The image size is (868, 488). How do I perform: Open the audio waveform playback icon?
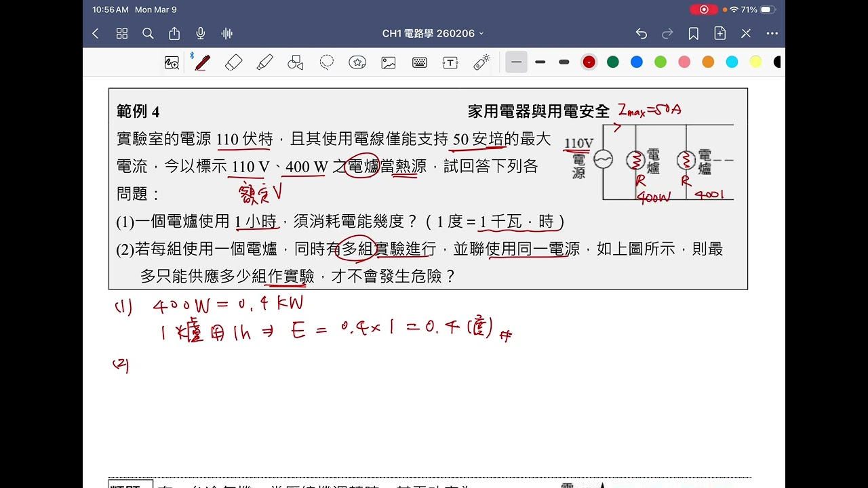pos(227,33)
